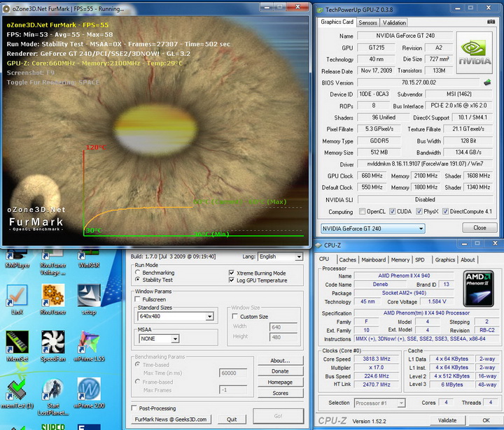Viewport: 504px width, 430px height.
Task: Click the Quit button in FurMark
Action: (231, 420)
